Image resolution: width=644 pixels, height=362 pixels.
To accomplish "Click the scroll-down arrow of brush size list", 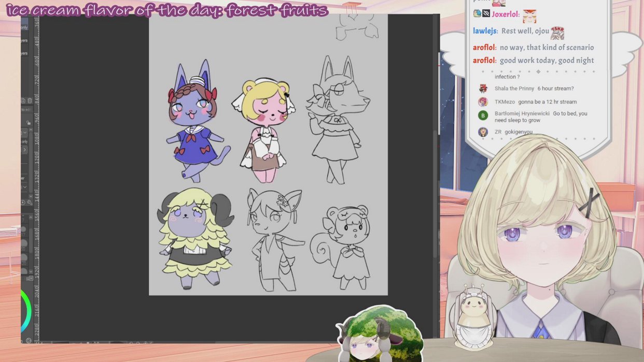I will [x=31, y=272].
